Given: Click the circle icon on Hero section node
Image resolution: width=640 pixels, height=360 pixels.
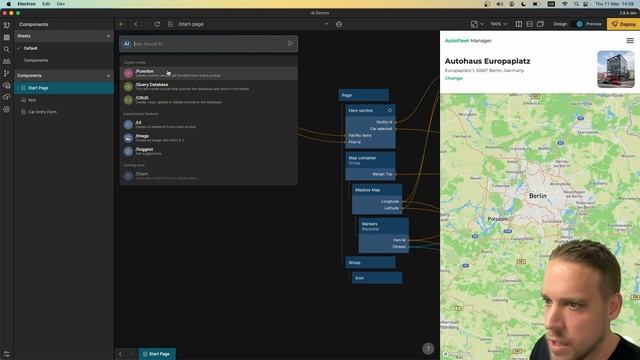Looking at the screenshot, I should (x=390, y=110).
